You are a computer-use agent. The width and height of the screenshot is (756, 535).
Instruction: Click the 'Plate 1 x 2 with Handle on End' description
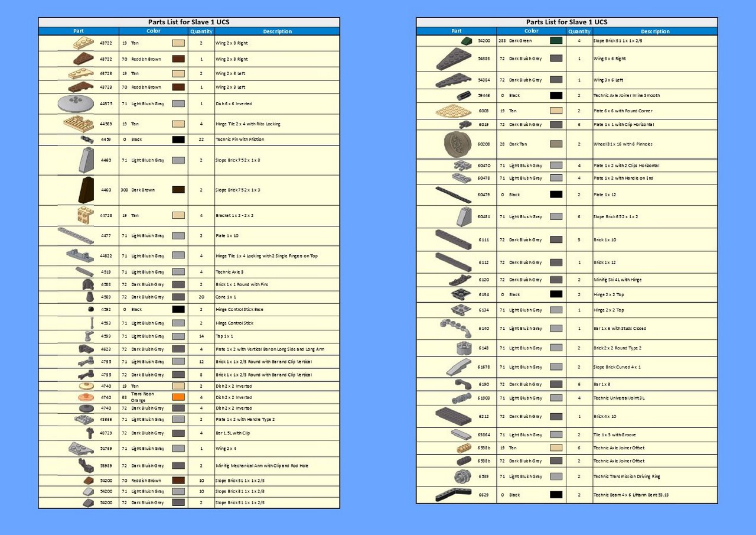coord(623,178)
